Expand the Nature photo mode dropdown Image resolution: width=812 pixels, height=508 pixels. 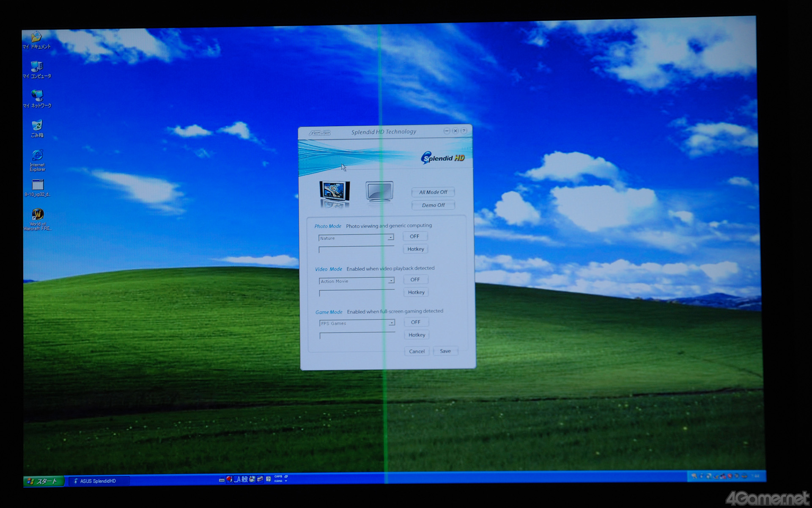point(391,238)
